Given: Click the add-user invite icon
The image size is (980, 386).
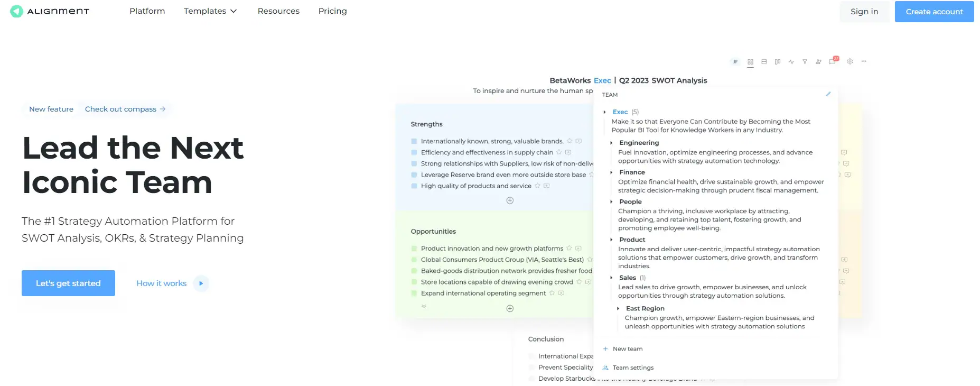Looking at the screenshot, I should pyautogui.click(x=818, y=62).
